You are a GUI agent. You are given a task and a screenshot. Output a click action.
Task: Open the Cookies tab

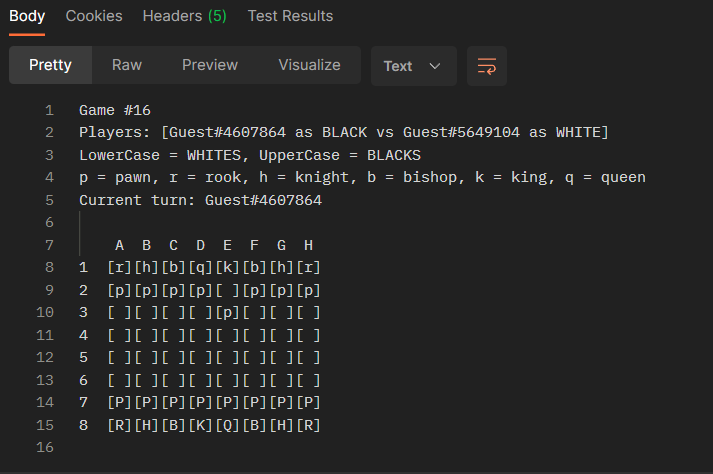tap(94, 16)
